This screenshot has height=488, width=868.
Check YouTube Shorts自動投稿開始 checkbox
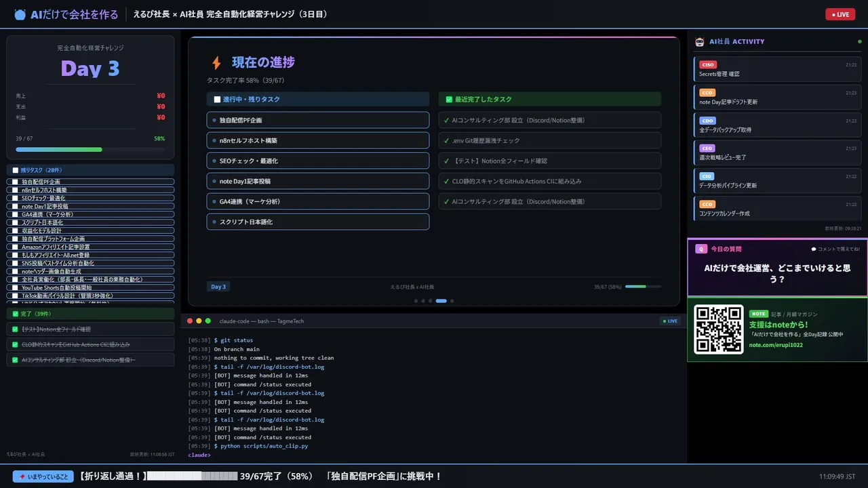[16, 287]
